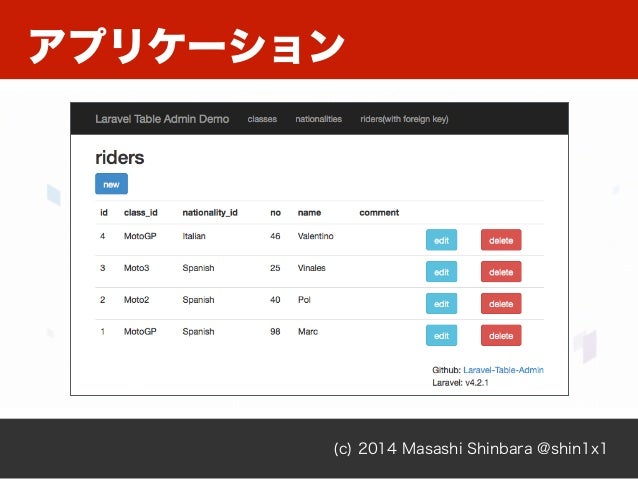Click the rider name Valentino
638x479 pixels.
(x=315, y=236)
